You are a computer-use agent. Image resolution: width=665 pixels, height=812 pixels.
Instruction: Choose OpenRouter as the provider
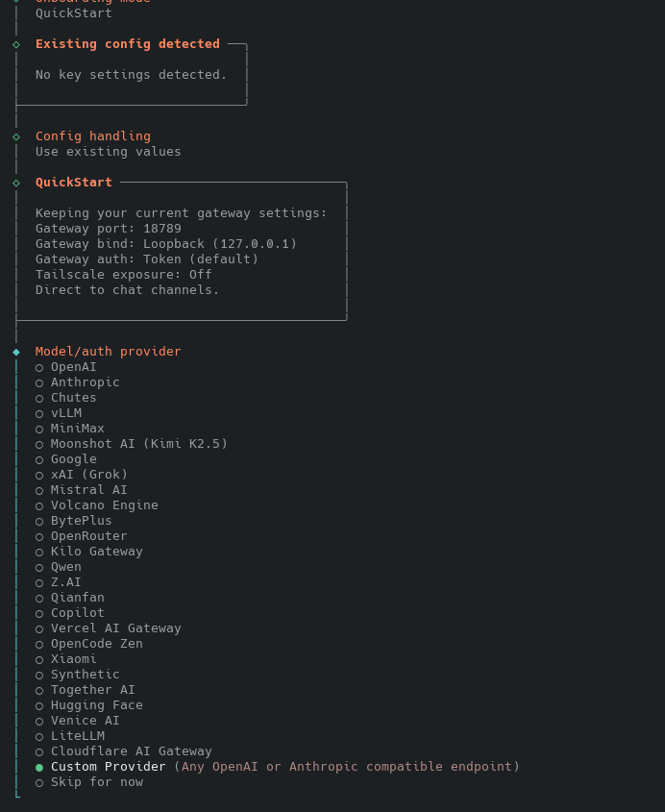[88, 536]
